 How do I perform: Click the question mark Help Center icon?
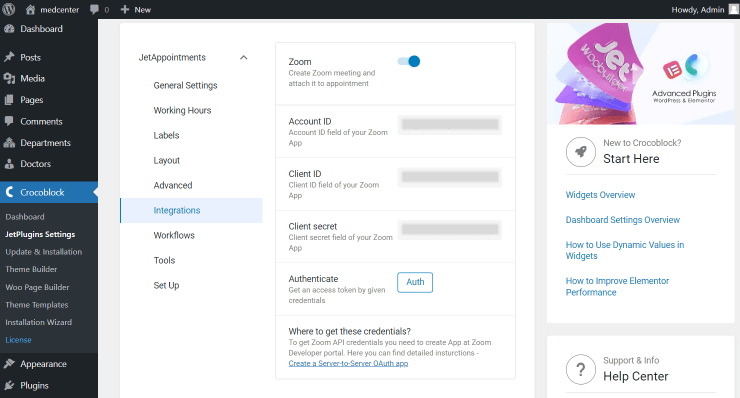click(580, 369)
